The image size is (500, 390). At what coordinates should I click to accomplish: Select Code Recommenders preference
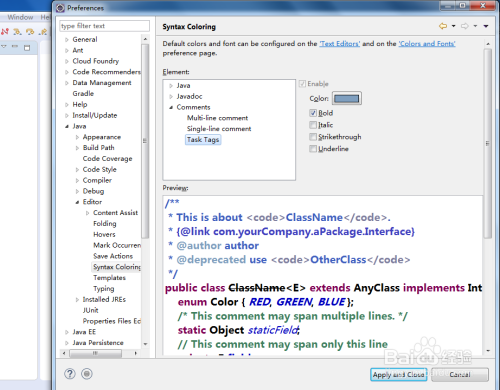[x=106, y=72]
